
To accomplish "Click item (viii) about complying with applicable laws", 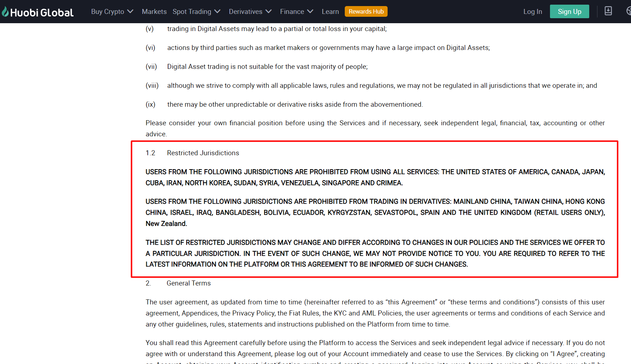I will pyautogui.click(x=371, y=86).
